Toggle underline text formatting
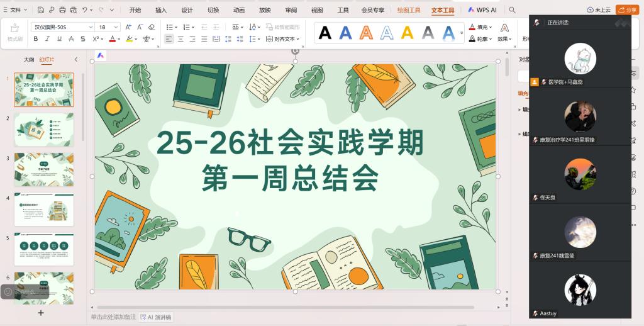The height and width of the screenshot is (326, 644). [59, 39]
